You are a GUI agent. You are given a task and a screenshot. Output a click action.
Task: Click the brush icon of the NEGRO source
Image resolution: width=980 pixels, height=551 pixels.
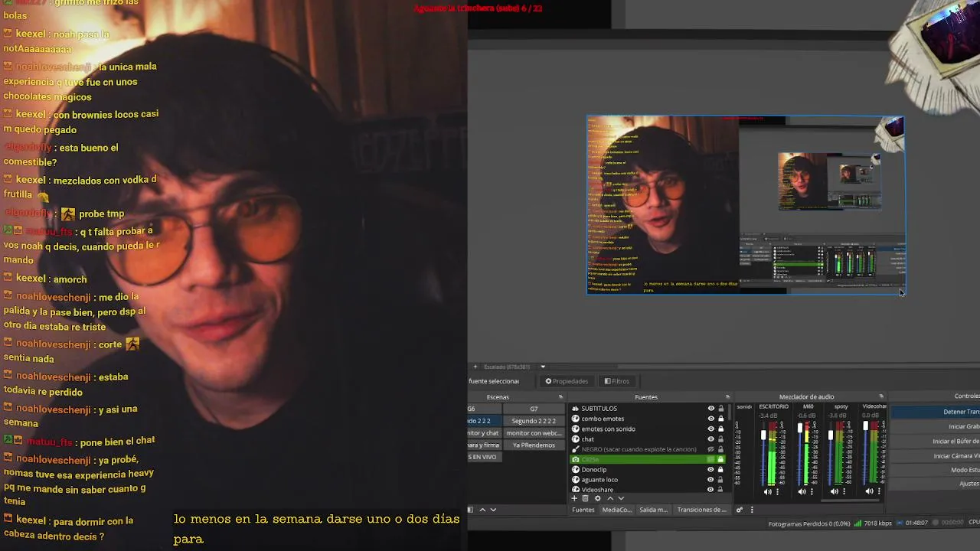[x=576, y=449]
